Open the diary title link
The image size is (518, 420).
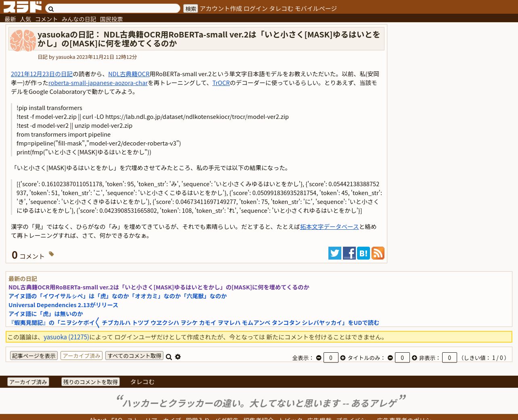(x=209, y=39)
